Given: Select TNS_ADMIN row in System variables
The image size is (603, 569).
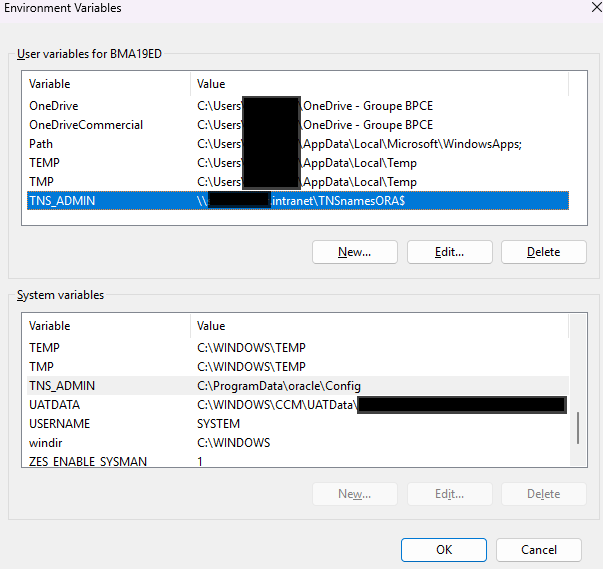Looking at the screenshot, I should (x=298, y=386).
